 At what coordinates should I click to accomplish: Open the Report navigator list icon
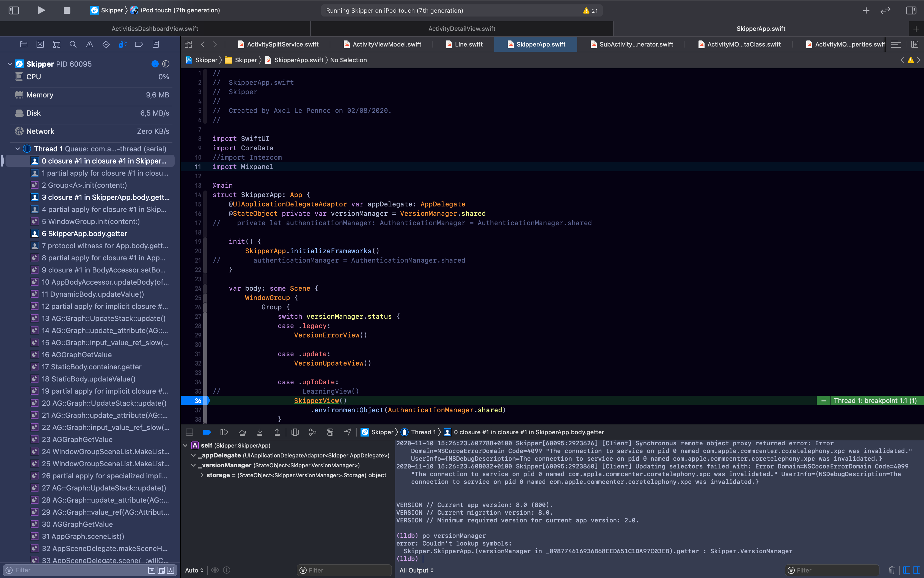(155, 44)
